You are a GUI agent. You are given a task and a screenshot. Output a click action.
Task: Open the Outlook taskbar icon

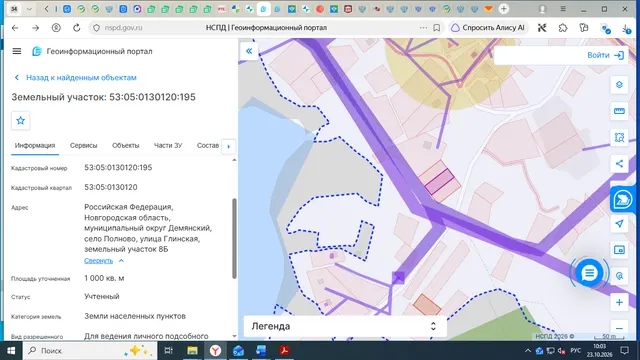(238, 351)
